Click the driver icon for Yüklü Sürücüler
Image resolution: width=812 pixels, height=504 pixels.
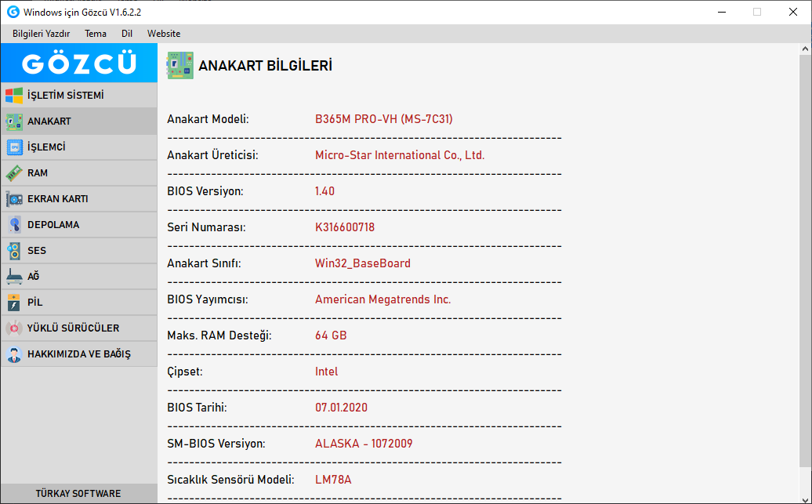point(14,328)
